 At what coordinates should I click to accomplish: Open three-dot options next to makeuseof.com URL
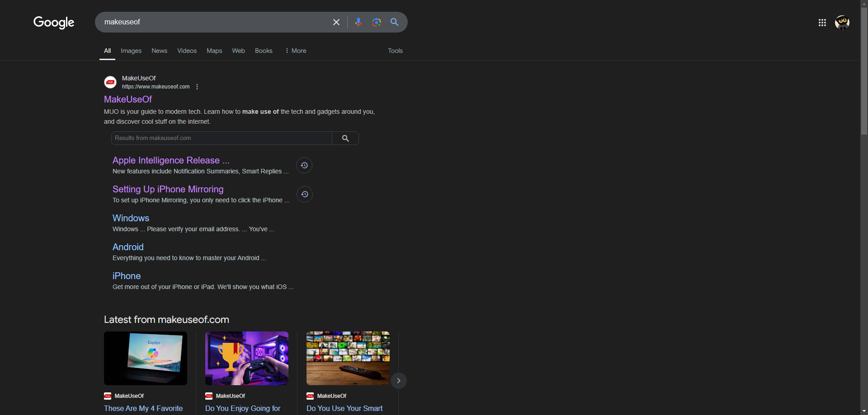pyautogui.click(x=197, y=87)
